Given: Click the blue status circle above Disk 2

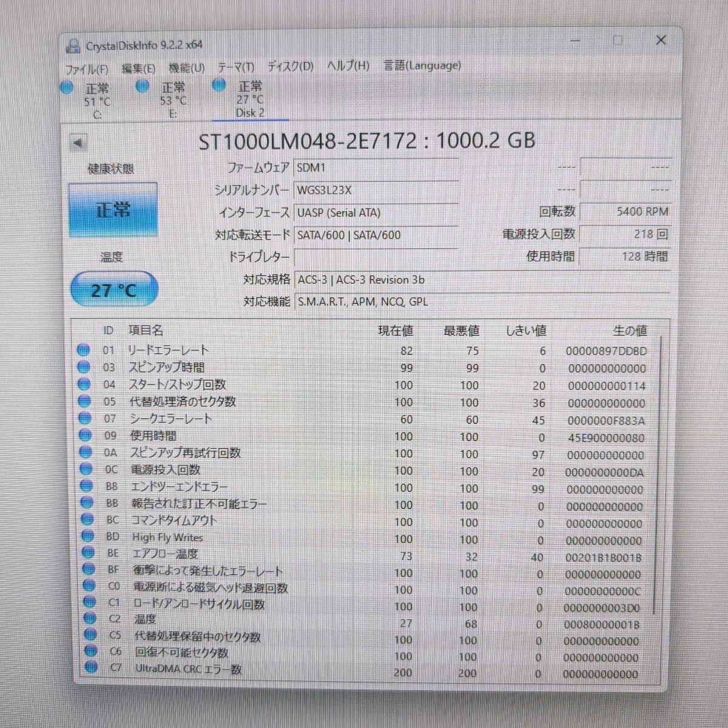Looking at the screenshot, I should 219,85.
